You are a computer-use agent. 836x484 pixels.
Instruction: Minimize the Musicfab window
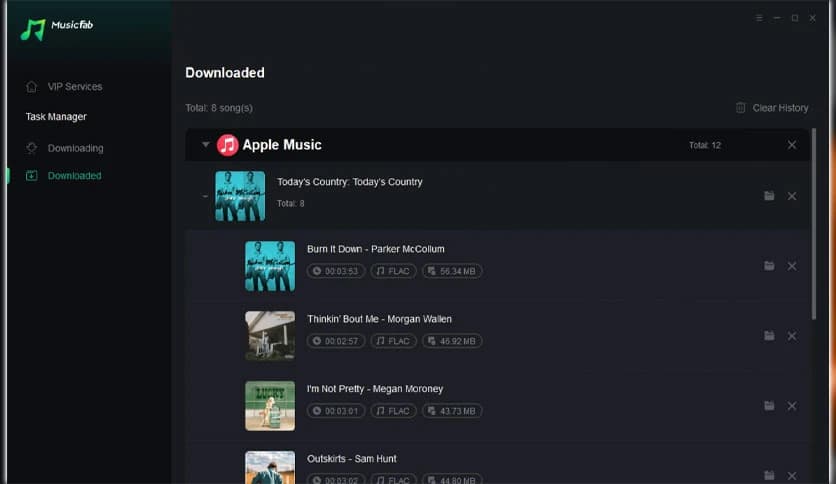[777, 18]
